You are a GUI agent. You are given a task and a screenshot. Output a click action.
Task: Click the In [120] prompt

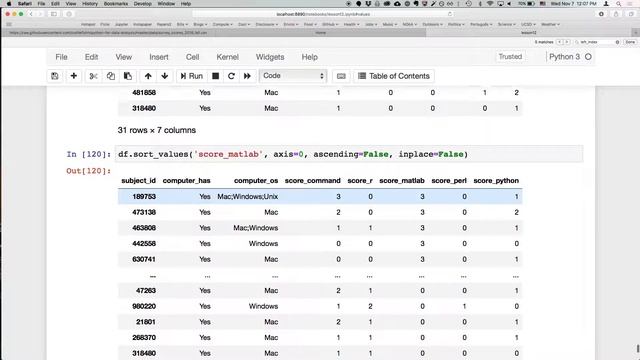pyautogui.click(x=89, y=154)
